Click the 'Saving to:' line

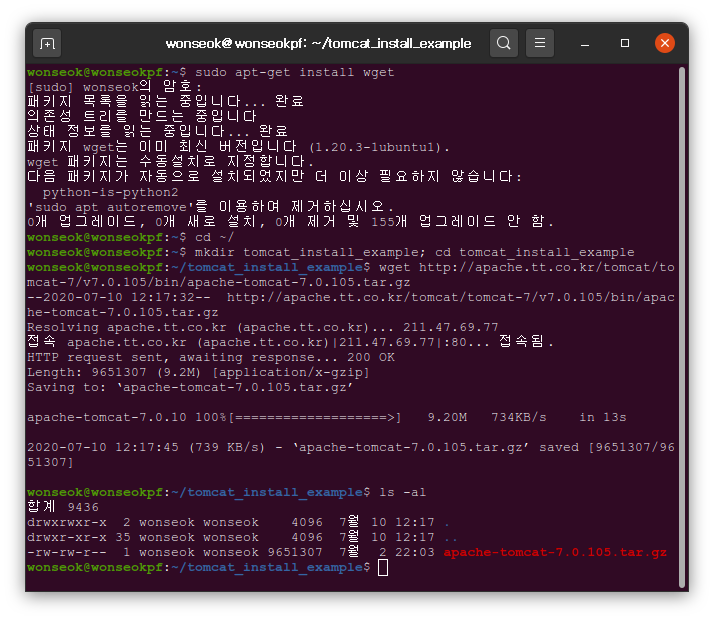click(190, 387)
